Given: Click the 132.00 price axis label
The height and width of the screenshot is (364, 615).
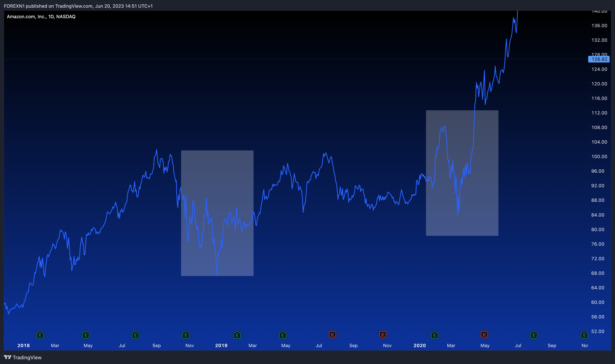Looking at the screenshot, I should [x=599, y=40].
